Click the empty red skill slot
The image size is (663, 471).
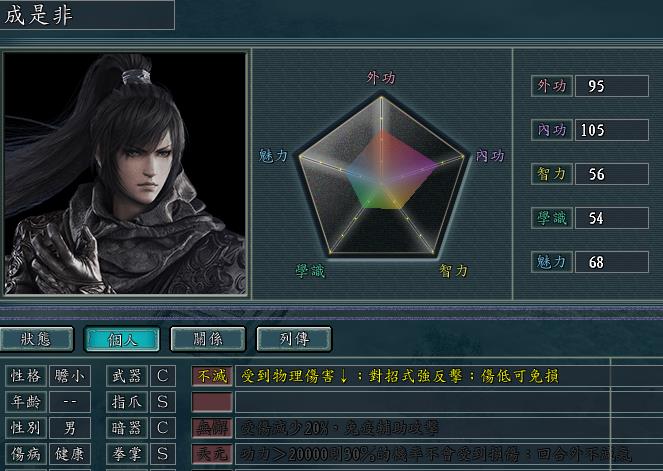pyautogui.click(x=212, y=402)
